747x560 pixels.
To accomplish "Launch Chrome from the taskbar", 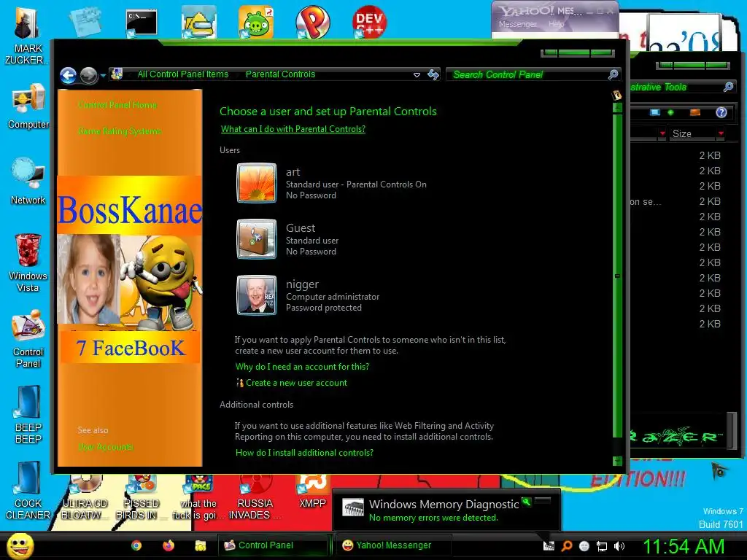I will coord(136,545).
